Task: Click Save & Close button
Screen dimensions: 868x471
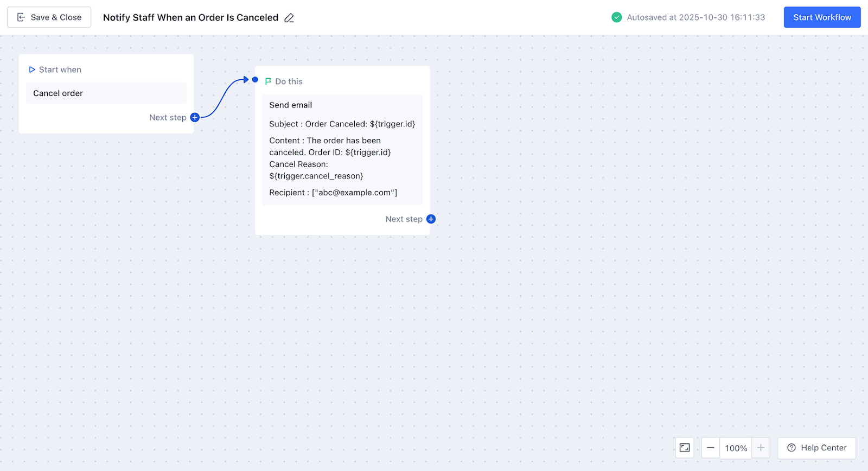Action: tap(49, 17)
